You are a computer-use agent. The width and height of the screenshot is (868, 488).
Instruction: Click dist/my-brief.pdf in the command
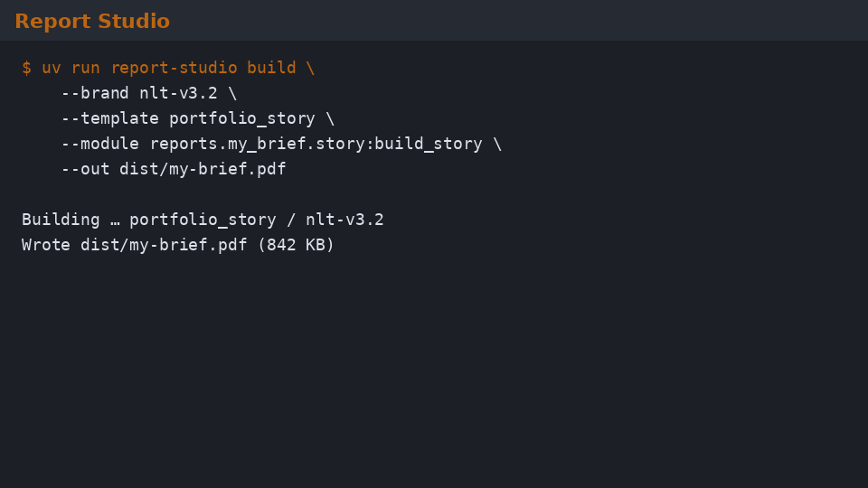[203, 169]
